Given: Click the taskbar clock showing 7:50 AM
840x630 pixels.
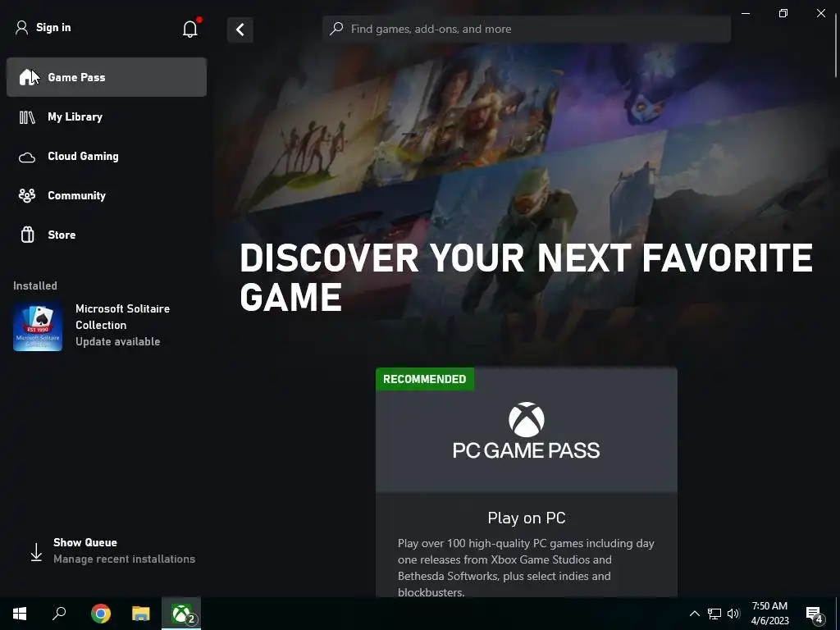Looking at the screenshot, I should coord(769,614).
